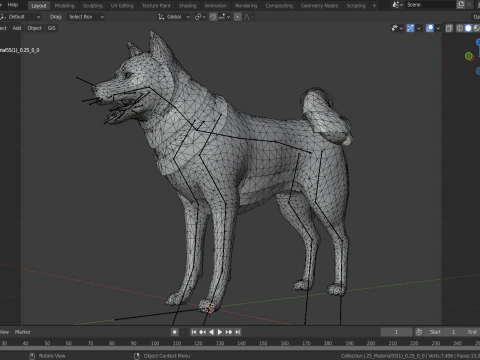Open the Rendering workspace tab
The height and width of the screenshot is (360, 480).
pyautogui.click(x=246, y=6)
